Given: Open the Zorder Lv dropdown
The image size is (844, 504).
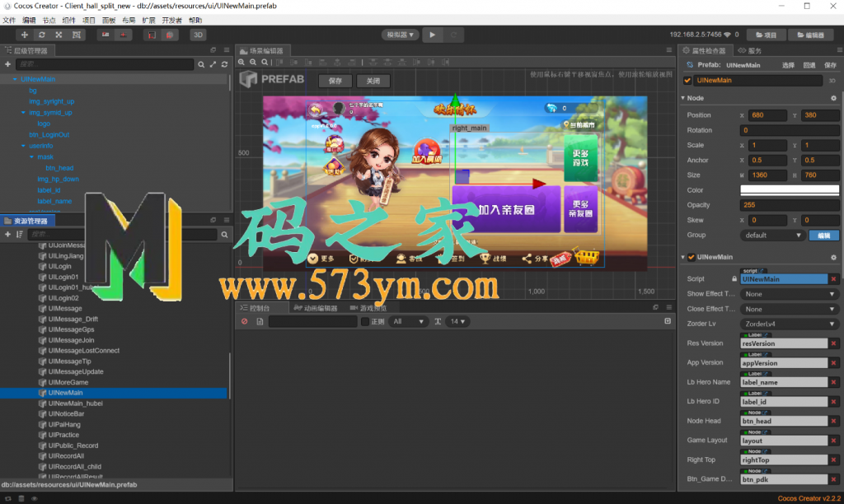Looking at the screenshot, I should (x=790, y=324).
